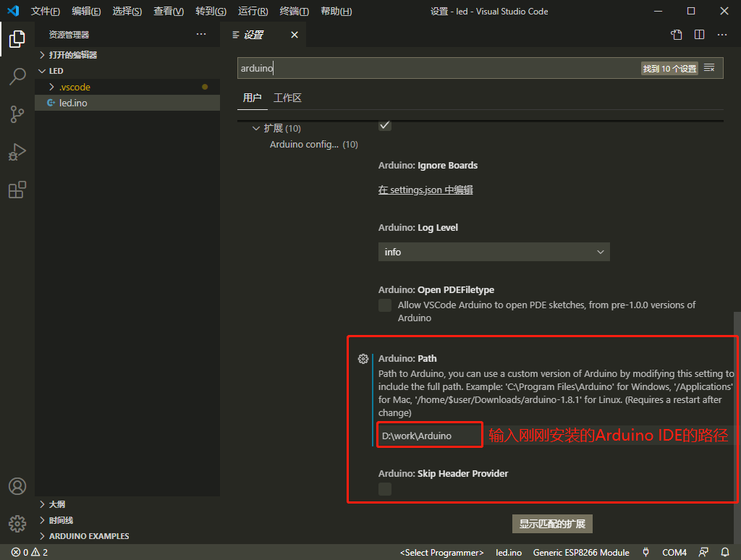Image resolution: width=741 pixels, height=560 pixels.
Task: Open the Explorer view in activity bar
Action: [17, 39]
